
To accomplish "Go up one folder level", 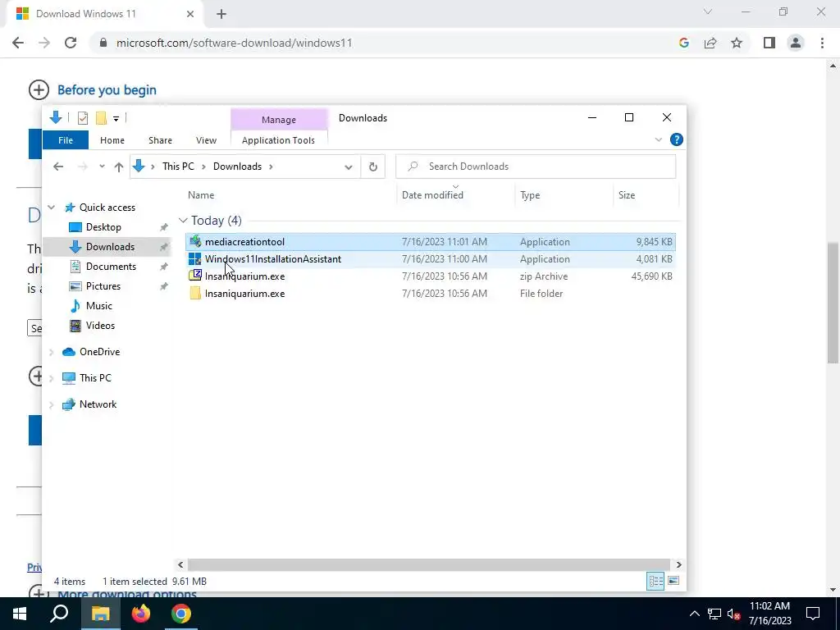I will 119,167.
